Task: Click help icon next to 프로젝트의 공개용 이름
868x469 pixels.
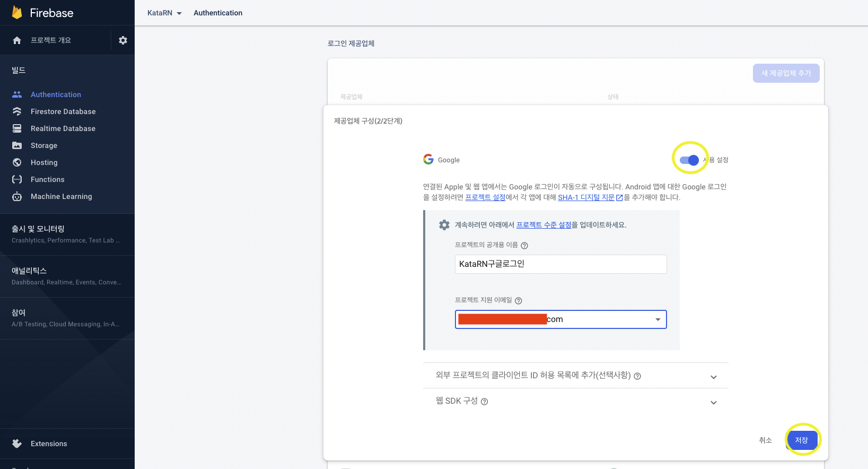Action: pyautogui.click(x=524, y=246)
